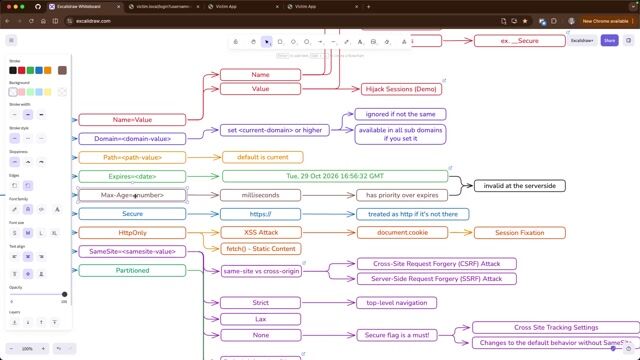The width and height of the screenshot is (640, 360).
Task: Bring selection to front
Action: pos(55,322)
